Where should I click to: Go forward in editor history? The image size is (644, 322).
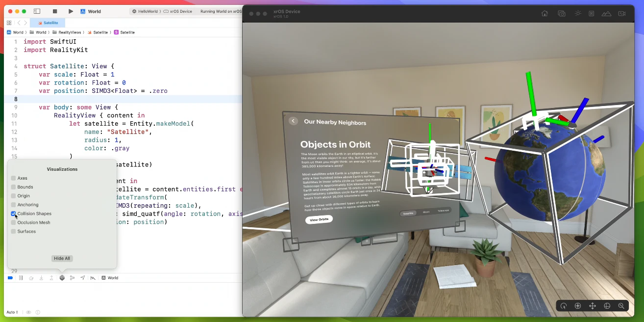coord(25,23)
